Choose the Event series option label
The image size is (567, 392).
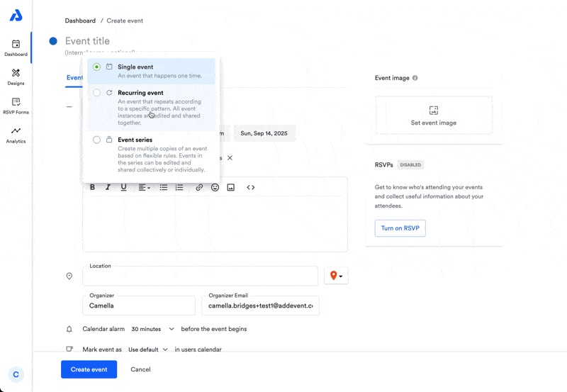[x=135, y=140]
